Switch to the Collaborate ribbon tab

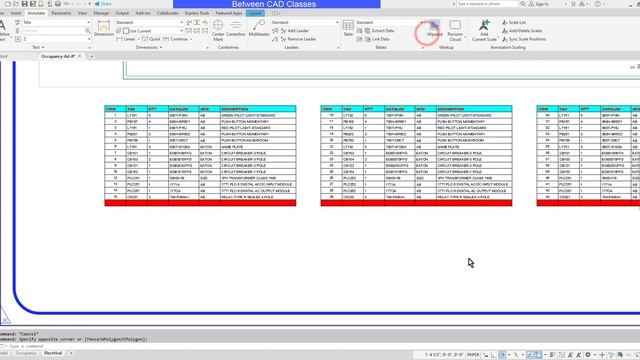coord(167,13)
